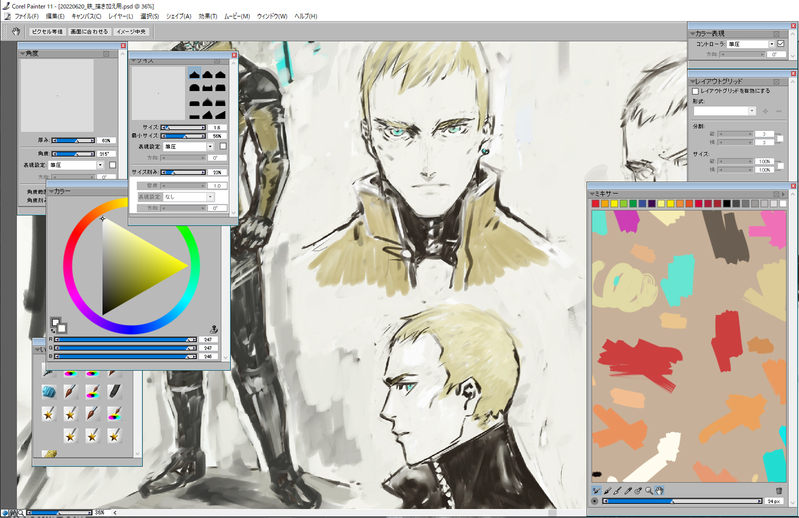Activate the Dirty Brush Mode icon in Mixer
Image resolution: width=799 pixels, height=518 pixels.
597,490
